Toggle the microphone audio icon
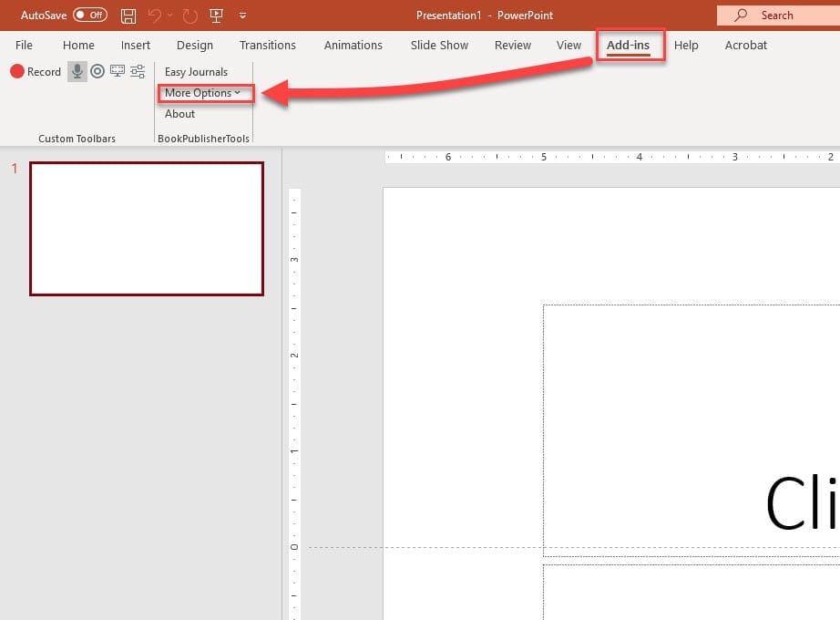The height and width of the screenshot is (620, 840). pyautogui.click(x=77, y=71)
